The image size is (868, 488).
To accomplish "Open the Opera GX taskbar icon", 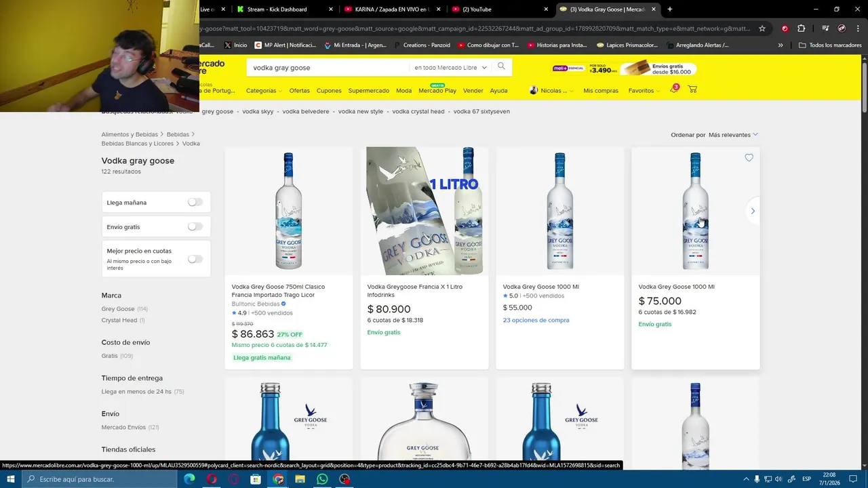I will (234, 479).
